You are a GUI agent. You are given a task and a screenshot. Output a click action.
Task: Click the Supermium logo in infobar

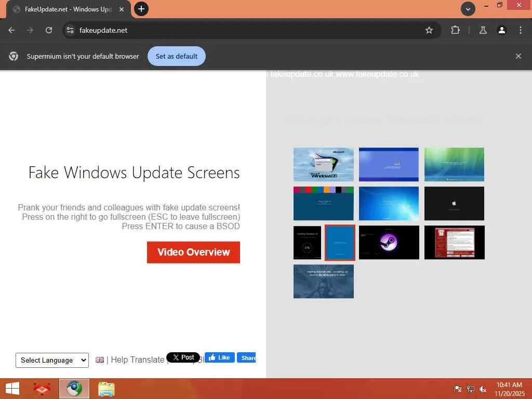(x=14, y=56)
